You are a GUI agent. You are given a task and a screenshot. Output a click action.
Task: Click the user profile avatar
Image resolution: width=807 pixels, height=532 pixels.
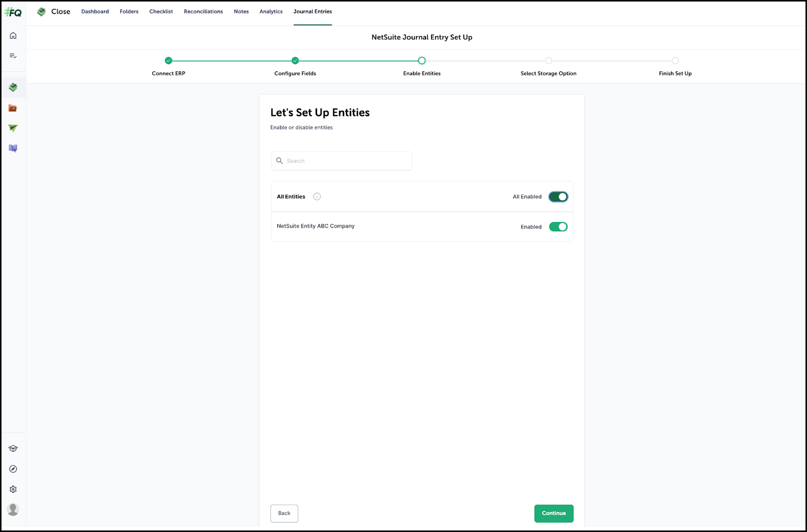(13, 509)
